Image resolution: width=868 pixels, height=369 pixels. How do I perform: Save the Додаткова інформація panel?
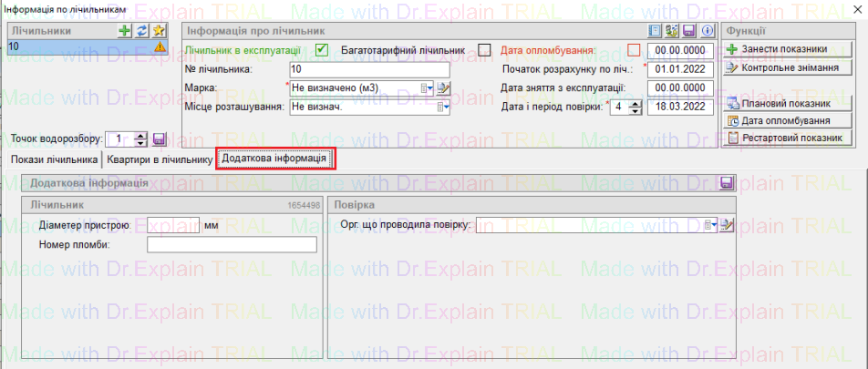click(x=726, y=183)
